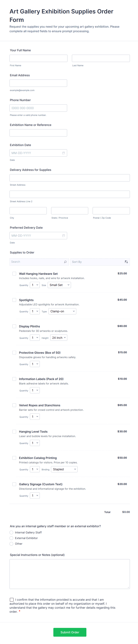This screenshot has height=644, width=138.
Task: Click the search magnifier icon in Supplies
Action: click(x=65, y=262)
